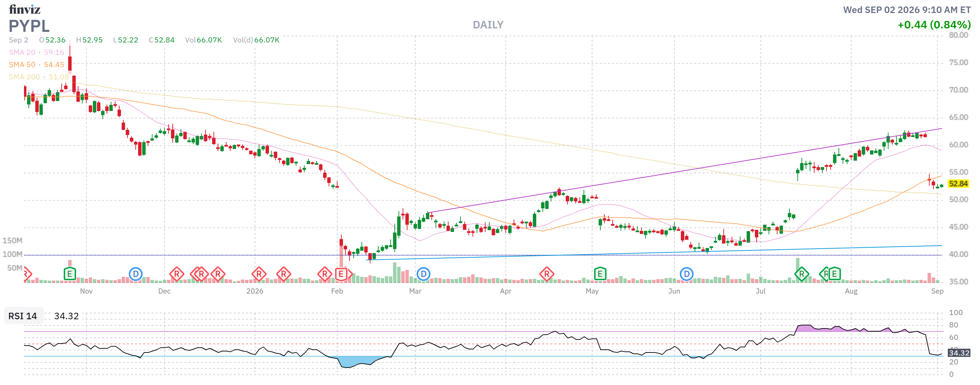
Task: Click the red R marker beside February's red E
Action: tap(324, 274)
